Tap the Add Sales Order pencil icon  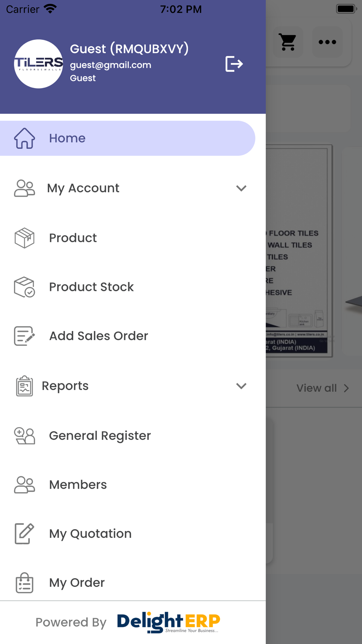(x=25, y=336)
